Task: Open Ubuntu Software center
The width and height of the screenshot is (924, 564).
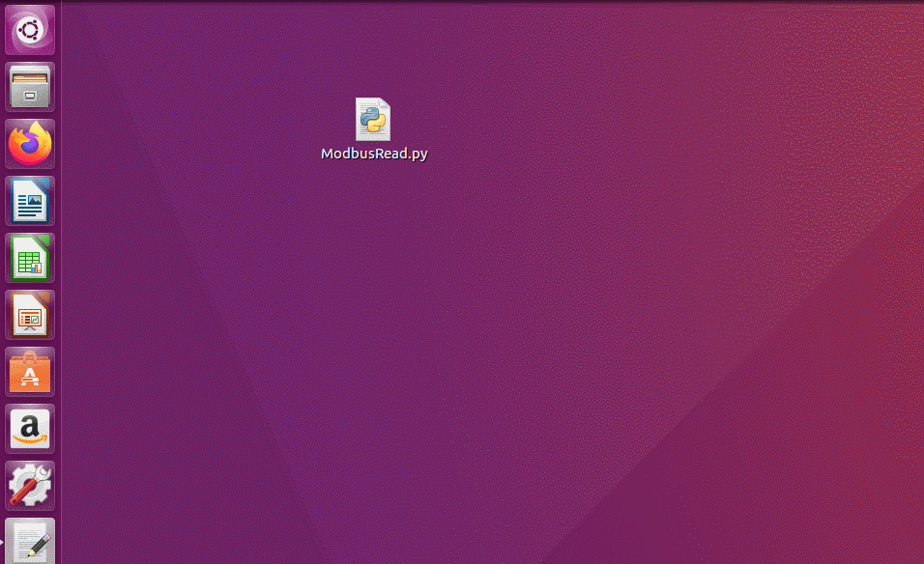Action: click(x=30, y=372)
